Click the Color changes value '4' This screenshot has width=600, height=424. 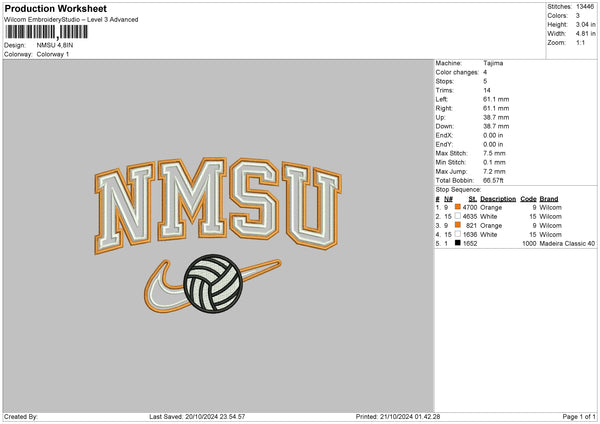(485, 72)
